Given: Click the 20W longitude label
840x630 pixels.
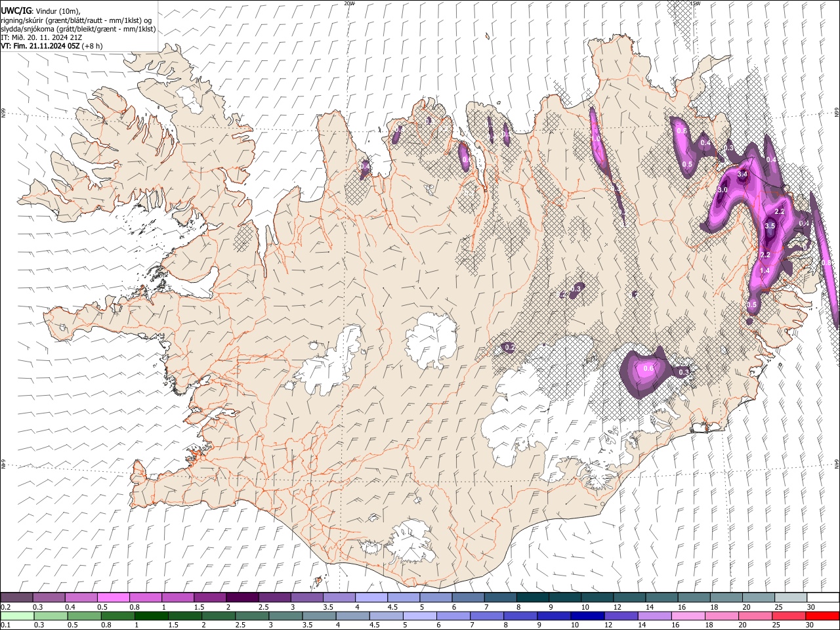Looking at the screenshot, I should point(350,3).
